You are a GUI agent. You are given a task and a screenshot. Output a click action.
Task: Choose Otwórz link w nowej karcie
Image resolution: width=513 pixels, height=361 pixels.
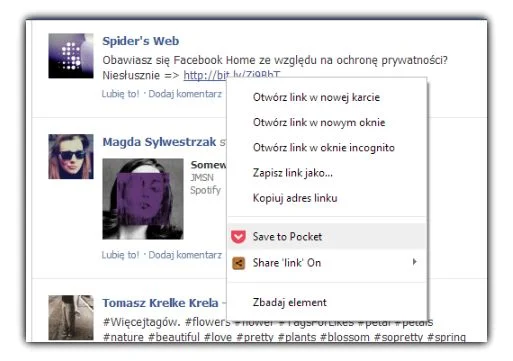click(327, 97)
